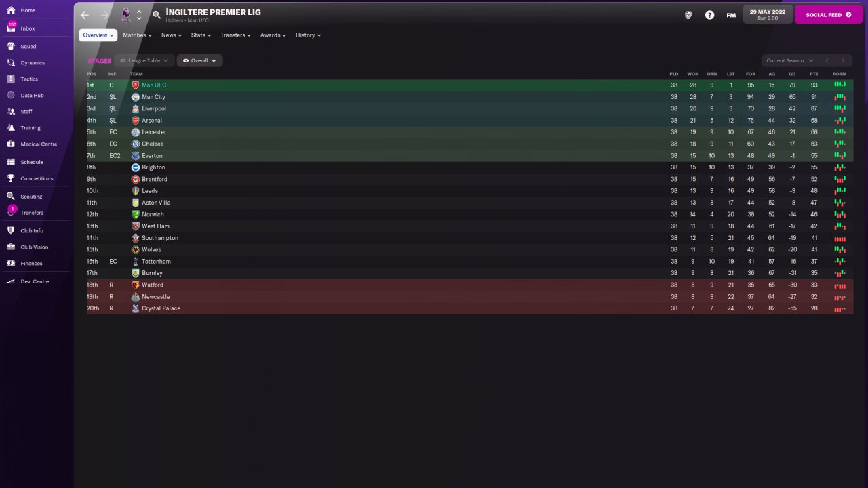The height and width of the screenshot is (488, 868).
Task: Go back with the left arrow icon
Action: pyautogui.click(x=85, y=14)
